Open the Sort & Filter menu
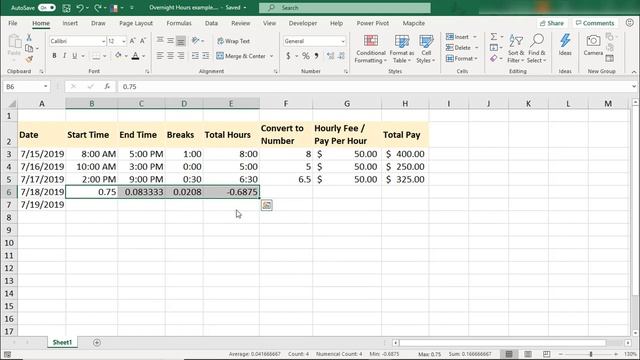 [516, 49]
